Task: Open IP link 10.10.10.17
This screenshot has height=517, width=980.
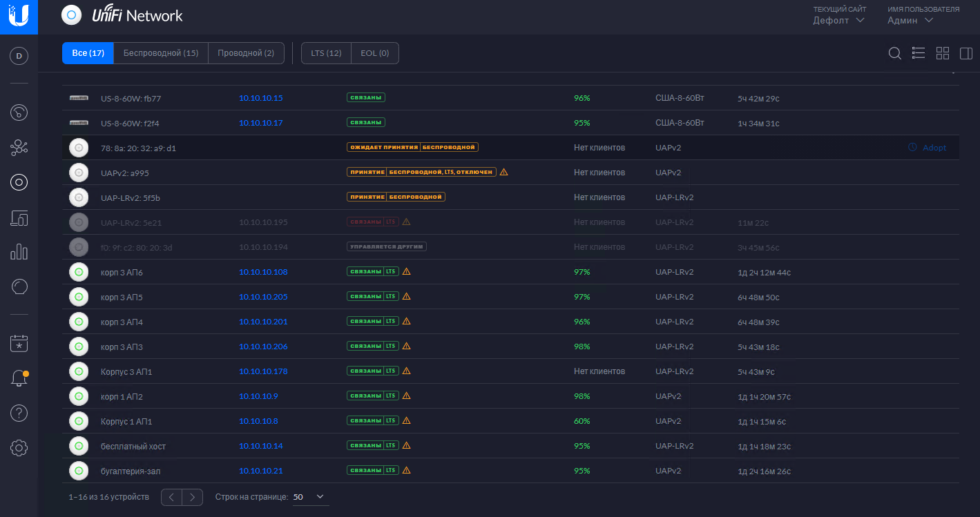Action: coord(261,123)
